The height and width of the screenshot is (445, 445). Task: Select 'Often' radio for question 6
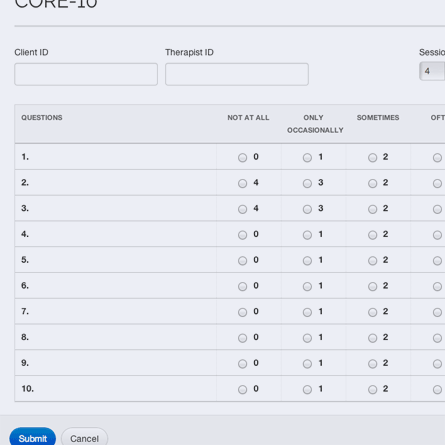[x=437, y=287]
